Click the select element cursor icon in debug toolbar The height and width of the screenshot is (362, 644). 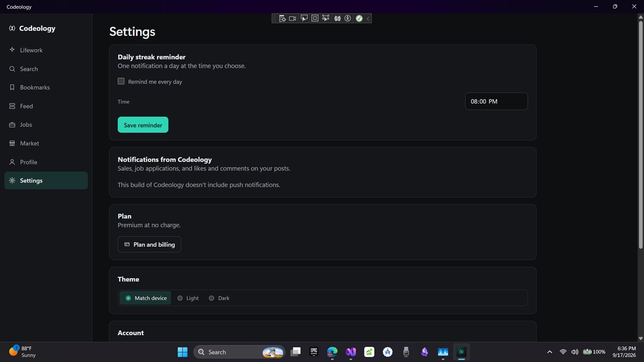304,18
